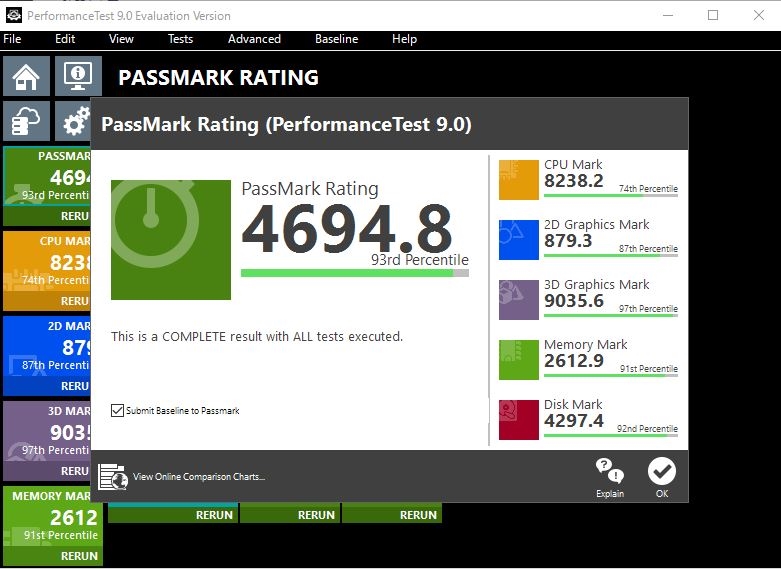781x569 pixels.
Task: Click the PerformanceTest app logo in title bar
Action: (13, 15)
